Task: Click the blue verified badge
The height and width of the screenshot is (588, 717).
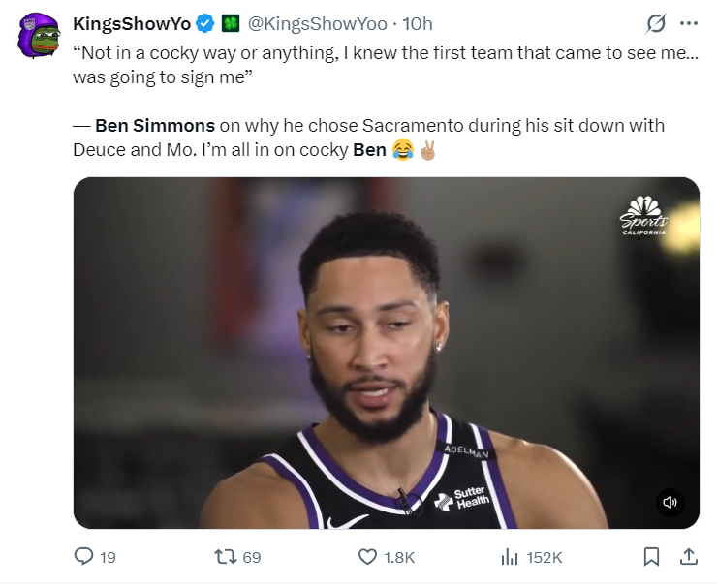Action: click(x=205, y=24)
